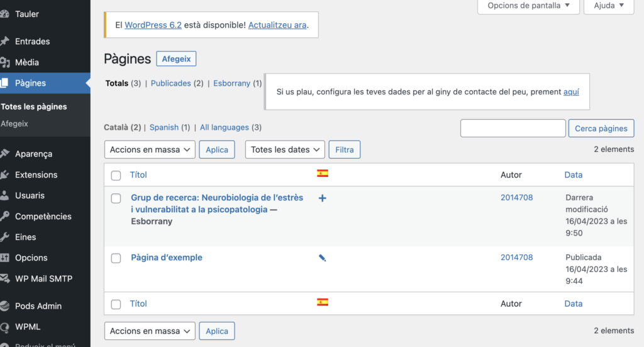Click the plus icon to add Spanish translation
Image resolution: width=644 pixels, height=347 pixels.
(x=323, y=198)
